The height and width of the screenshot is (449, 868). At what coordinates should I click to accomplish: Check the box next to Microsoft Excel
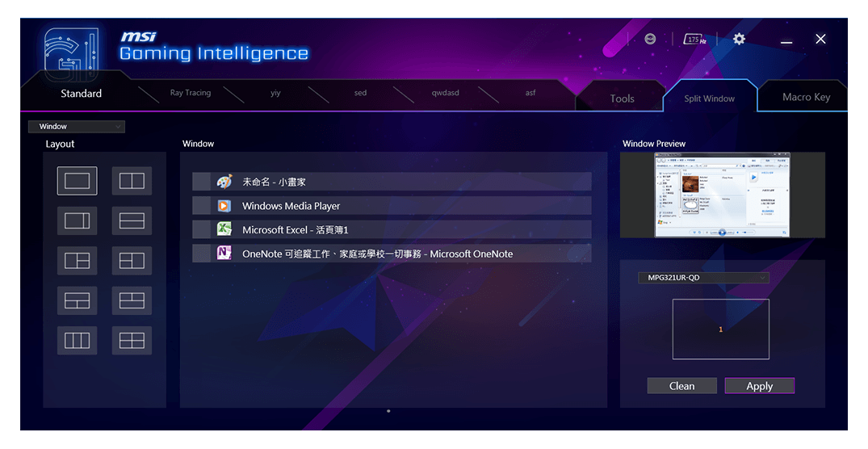pyautogui.click(x=201, y=230)
